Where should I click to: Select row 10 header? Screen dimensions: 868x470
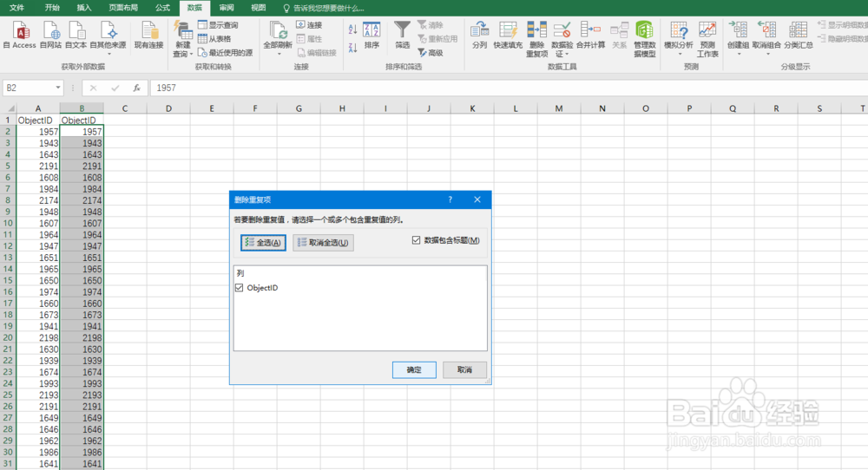click(x=8, y=224)
